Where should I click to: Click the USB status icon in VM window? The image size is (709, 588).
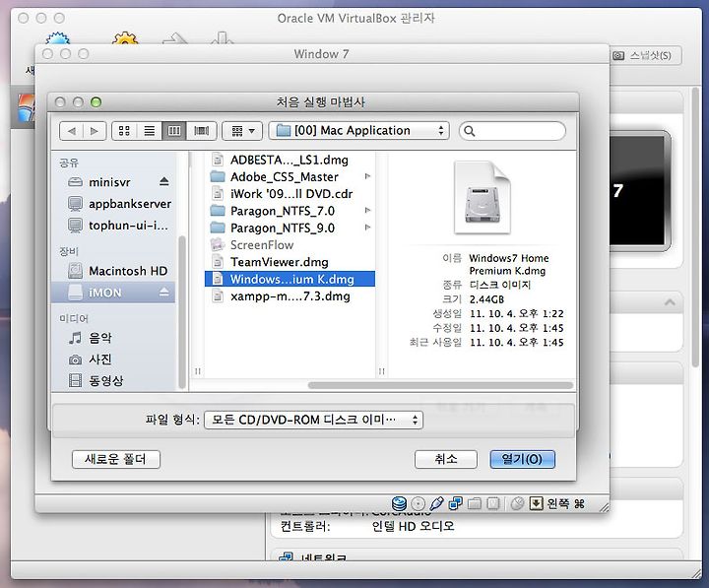coord(437,503)
